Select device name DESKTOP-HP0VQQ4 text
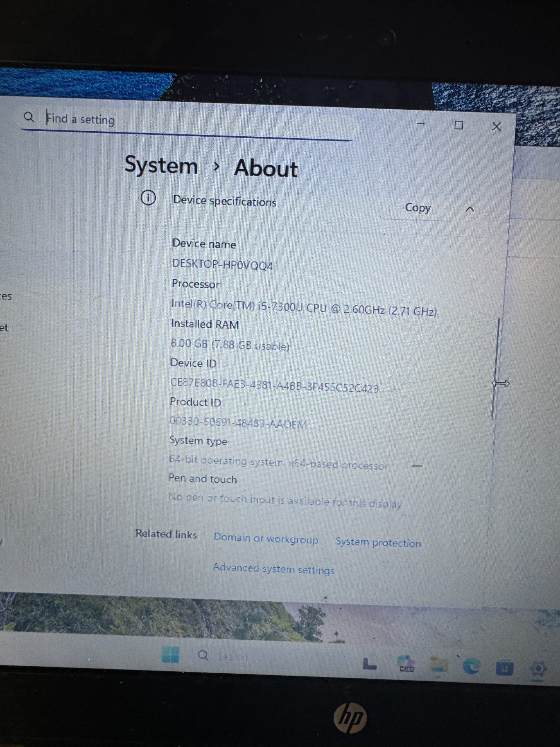The height and width of the screenshot is (747, 560). click(223, 264)
